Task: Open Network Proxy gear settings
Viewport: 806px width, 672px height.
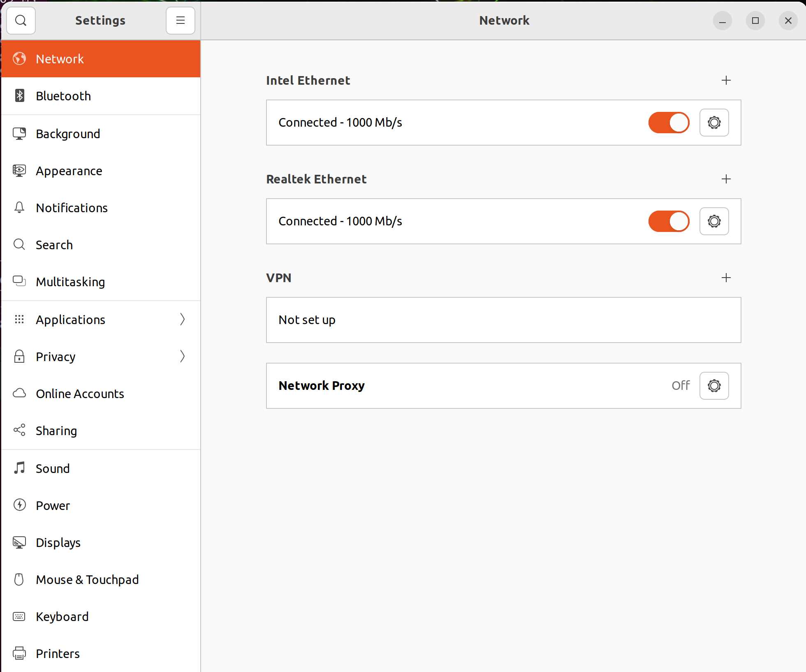Action: [714, 386]
